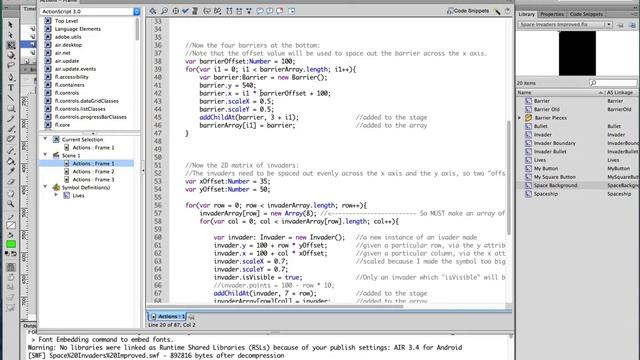This screenshot has width=640, height=360.
Task: Select the Line tool
Action: [x=11, y=98]
